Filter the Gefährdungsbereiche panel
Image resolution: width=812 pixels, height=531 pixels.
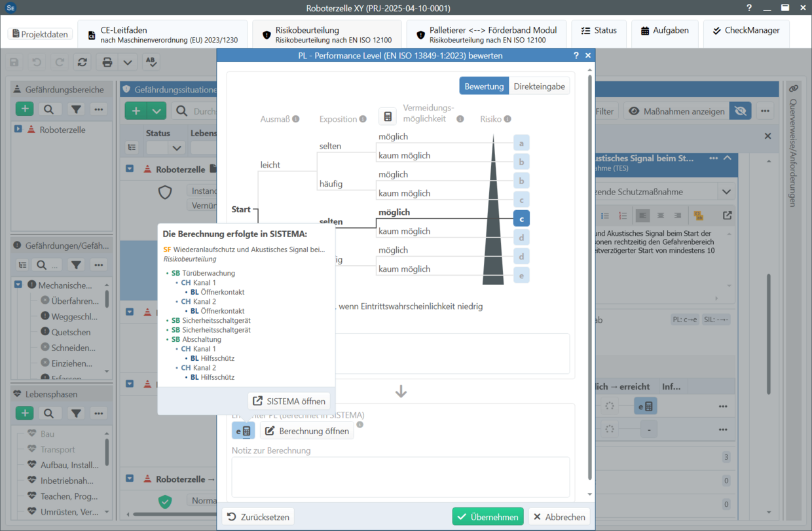click(x=77, y=109)
